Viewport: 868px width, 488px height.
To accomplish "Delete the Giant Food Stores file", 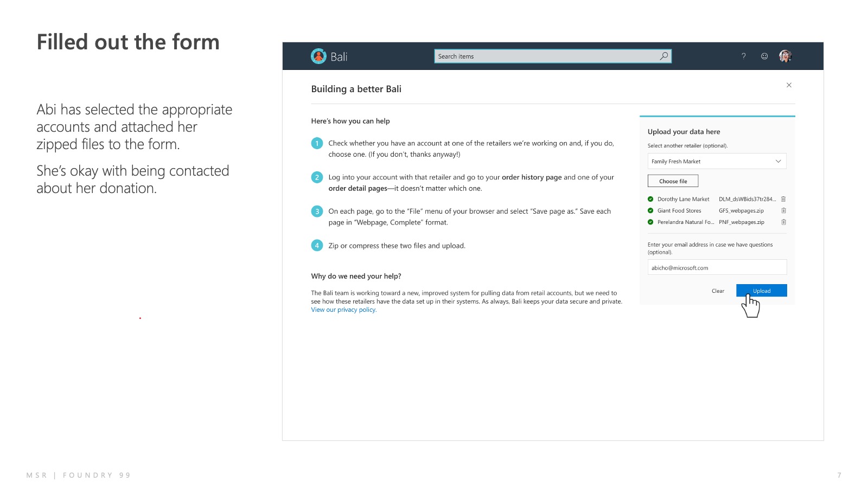I will pyautogui.click(x=783, y=210).
